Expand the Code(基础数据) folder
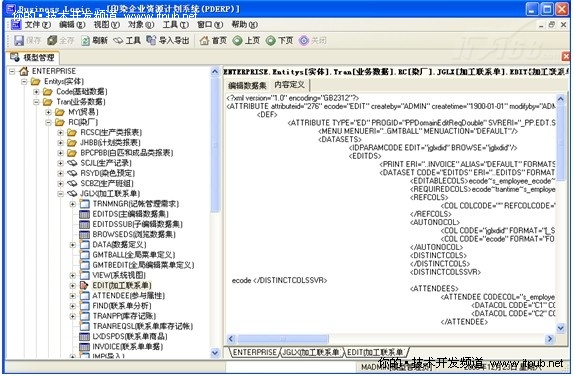The image size is (573, 376). click(36, 92)
